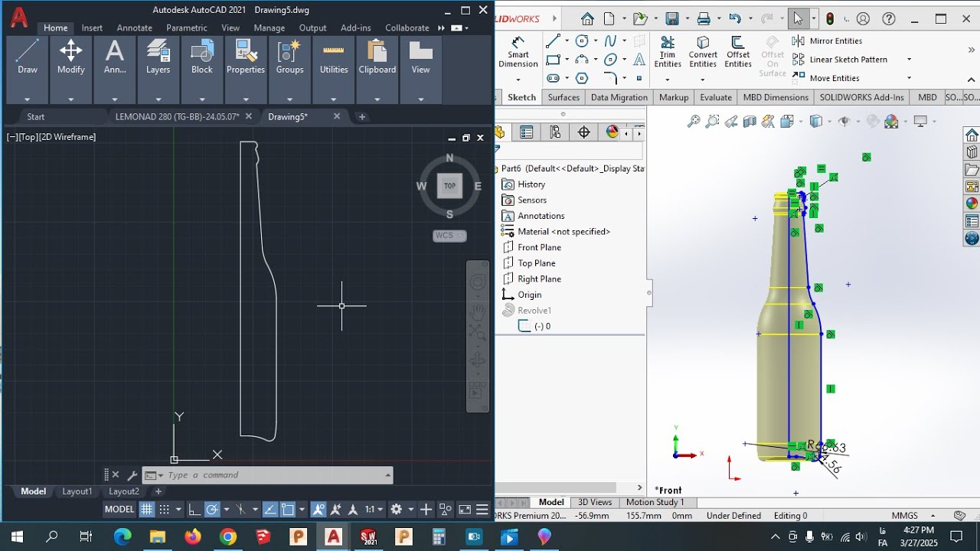980x551 pixels.
Task: Click the SolidWorks Home icon
Action: (587, 19)
